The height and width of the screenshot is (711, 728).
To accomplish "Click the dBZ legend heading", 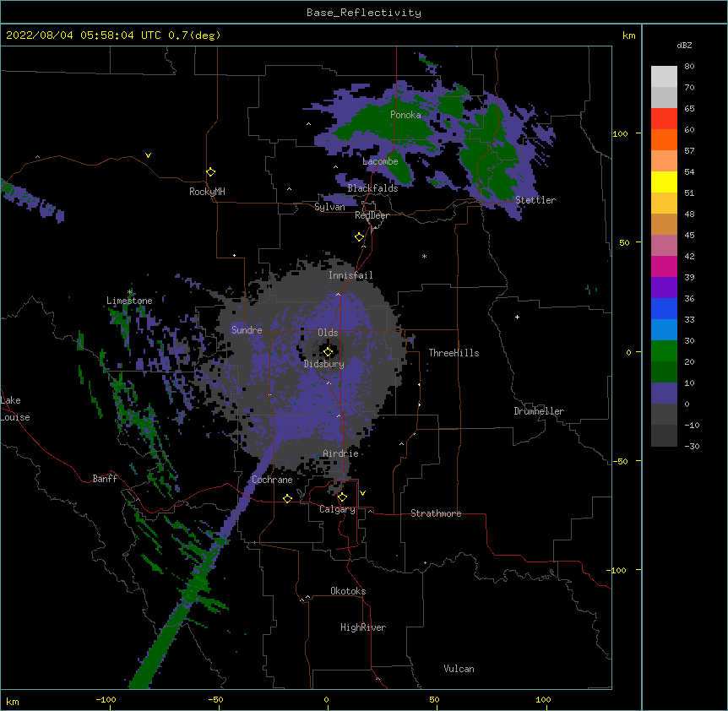I will (x=684, y=45).
